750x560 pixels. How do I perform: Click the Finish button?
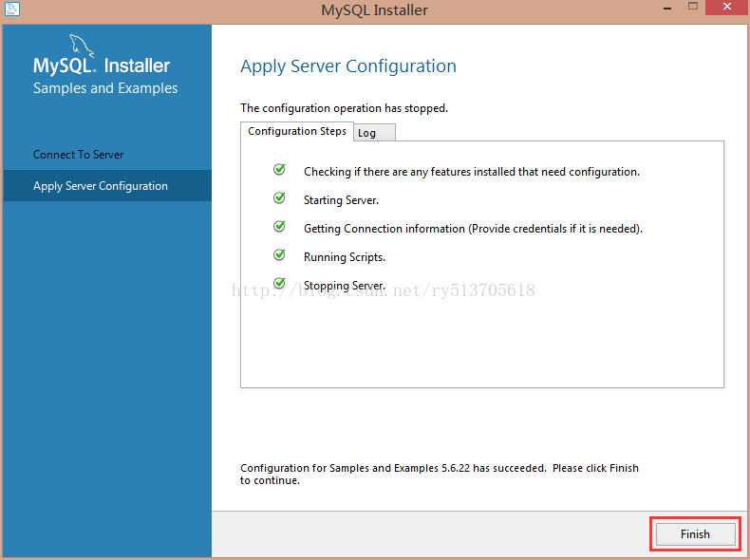694,534
